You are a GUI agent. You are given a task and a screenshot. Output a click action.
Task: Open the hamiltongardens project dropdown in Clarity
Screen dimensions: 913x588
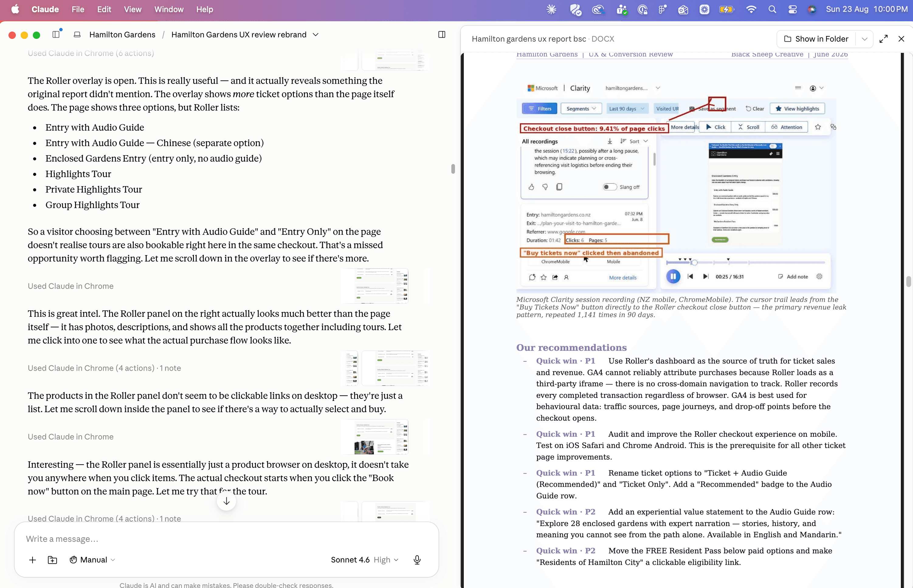point(632,88)
